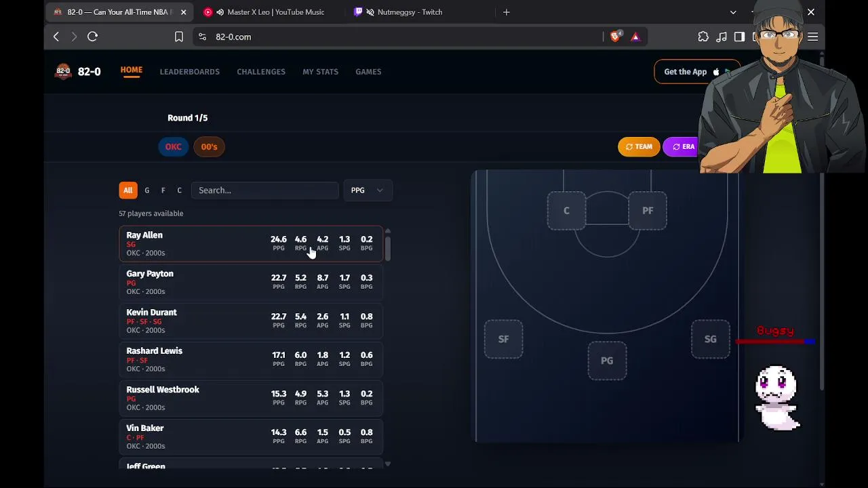Open the Challenges nav item

coord(261,72)
